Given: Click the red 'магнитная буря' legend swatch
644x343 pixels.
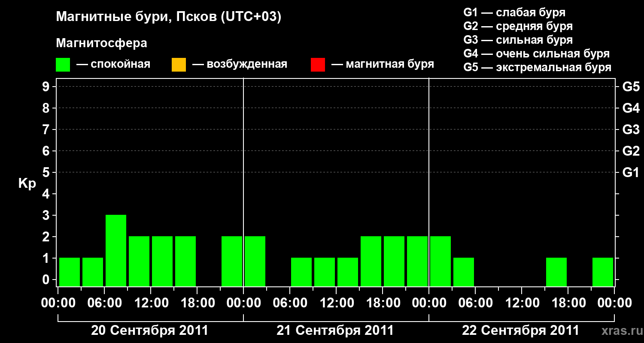Looking at the screenshot, I should pyautogui.click(x=318, y=64).
